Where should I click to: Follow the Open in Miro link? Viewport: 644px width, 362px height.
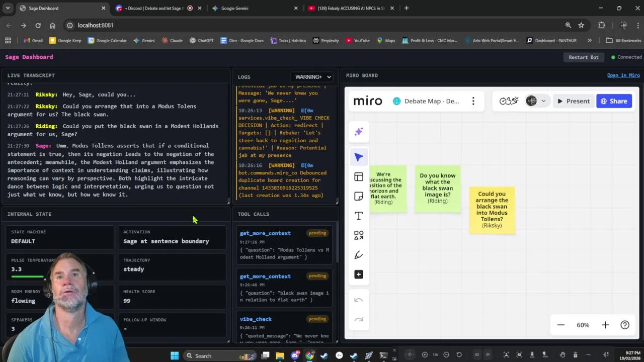[623, 75]
